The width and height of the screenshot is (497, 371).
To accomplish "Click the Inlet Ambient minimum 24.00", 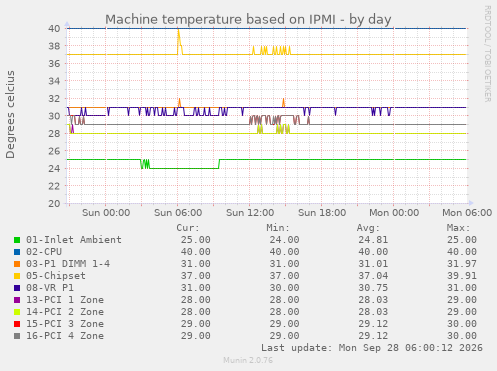I will point(284,240).
